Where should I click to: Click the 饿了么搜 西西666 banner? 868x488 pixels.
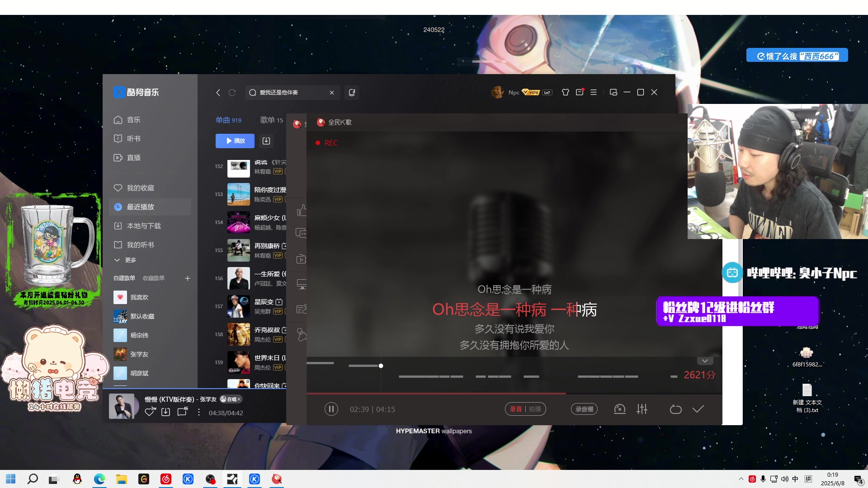[797, 56]
